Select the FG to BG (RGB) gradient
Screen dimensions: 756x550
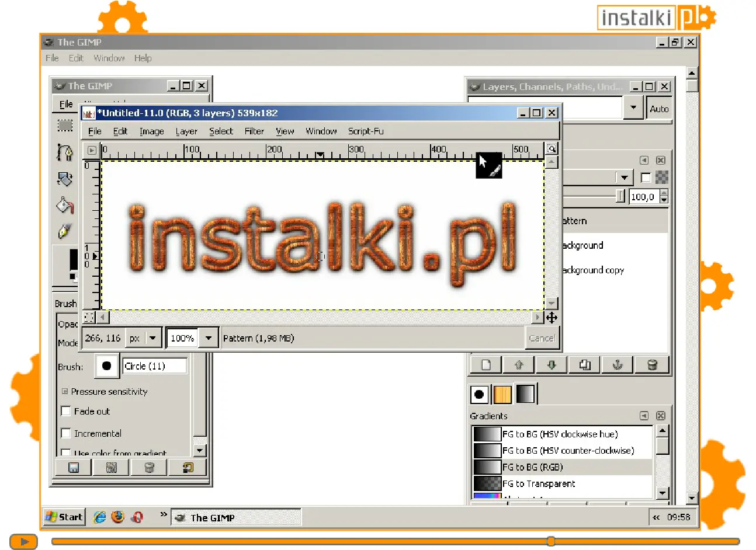click(x=562, y=467)
